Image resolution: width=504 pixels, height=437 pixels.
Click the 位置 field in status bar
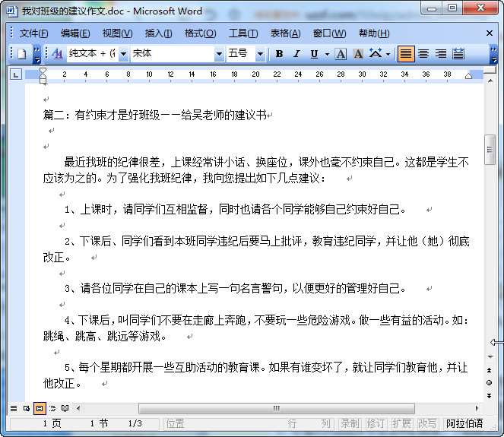pos(175,423)
